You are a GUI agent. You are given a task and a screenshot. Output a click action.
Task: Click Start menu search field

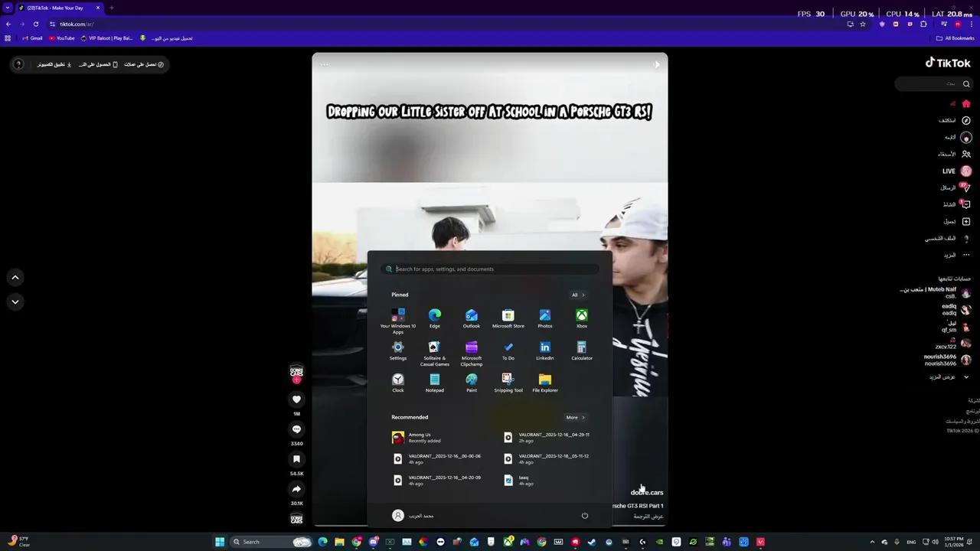point(490,269)
